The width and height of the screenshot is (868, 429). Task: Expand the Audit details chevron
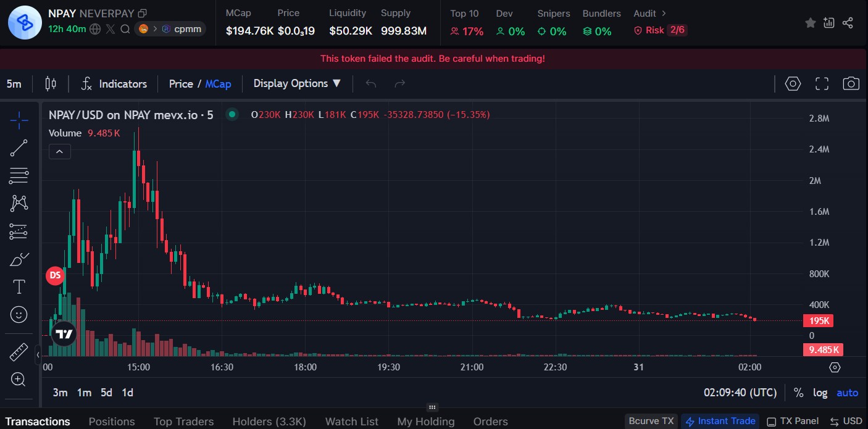point(664,13)
